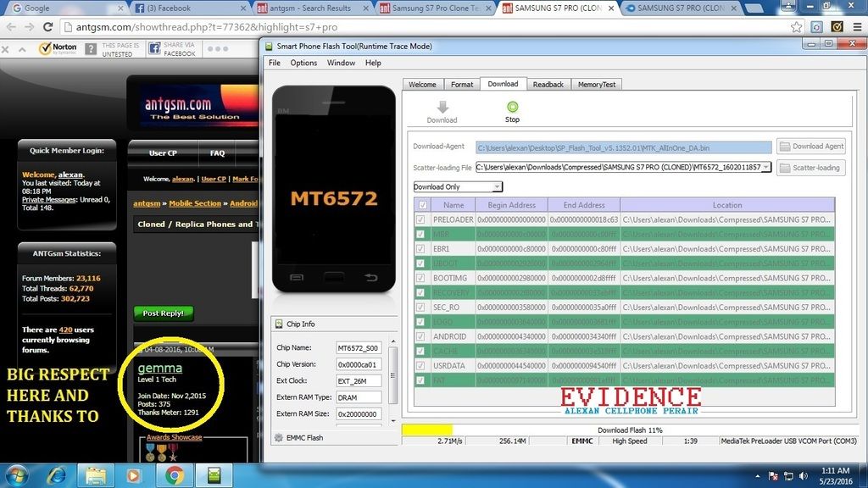Bookmark this page with the star icon
This screenshot has height=488, width=868.
pos(796,26)
